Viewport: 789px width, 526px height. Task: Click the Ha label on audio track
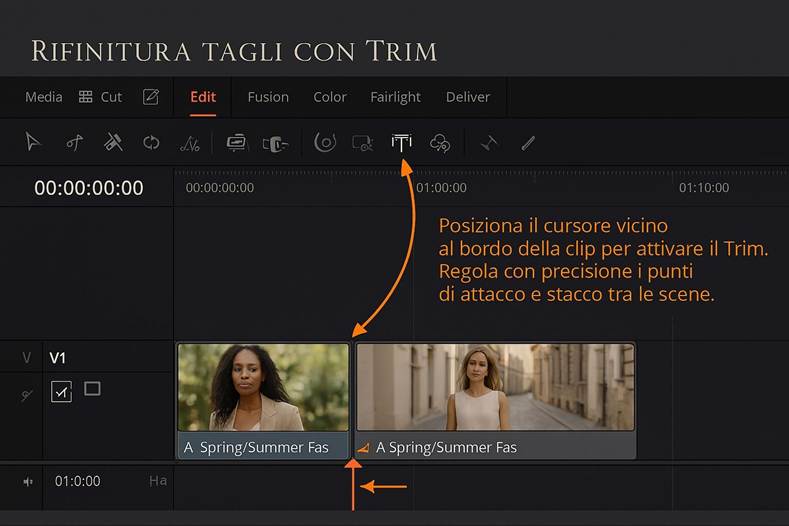(158, 481)
